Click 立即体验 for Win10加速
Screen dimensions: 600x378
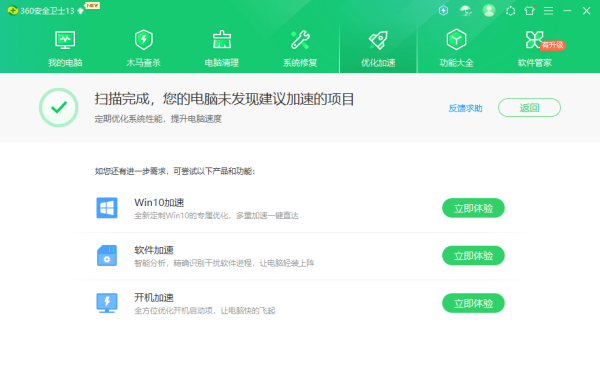tap(473, 208)
